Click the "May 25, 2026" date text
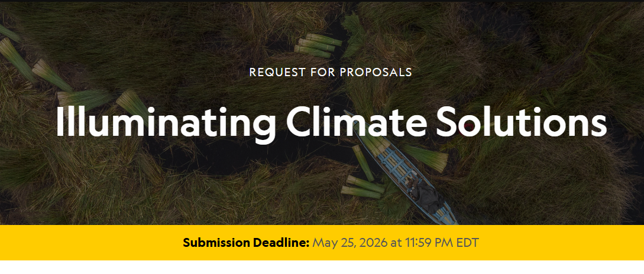644x274 pixels. click(x=348, y=243)
